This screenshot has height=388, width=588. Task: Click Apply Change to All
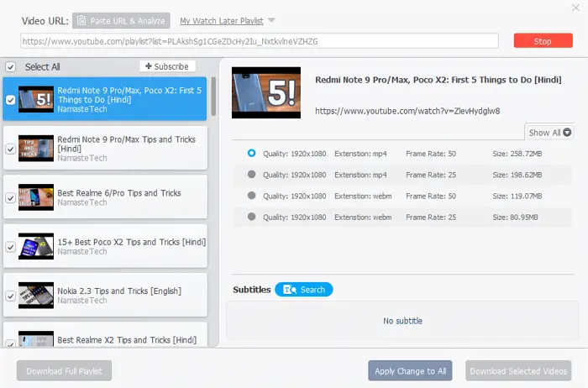(x=410, y=370)
